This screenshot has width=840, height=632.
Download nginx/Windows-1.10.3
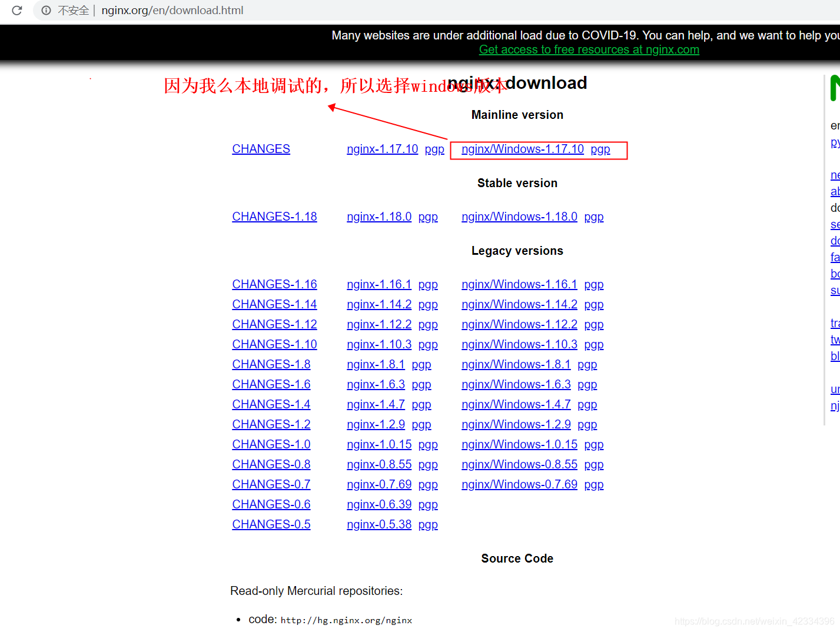(x=519, y=344)
